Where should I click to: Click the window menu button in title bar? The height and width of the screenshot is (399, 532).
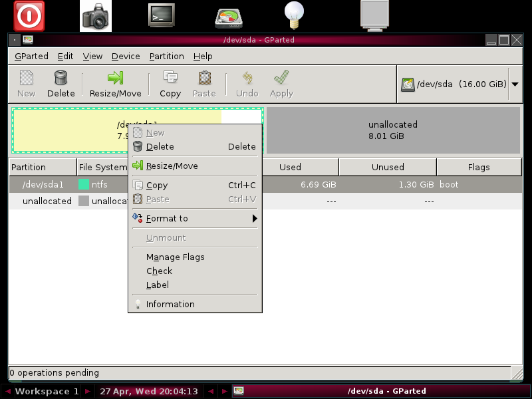pos(15,40)
